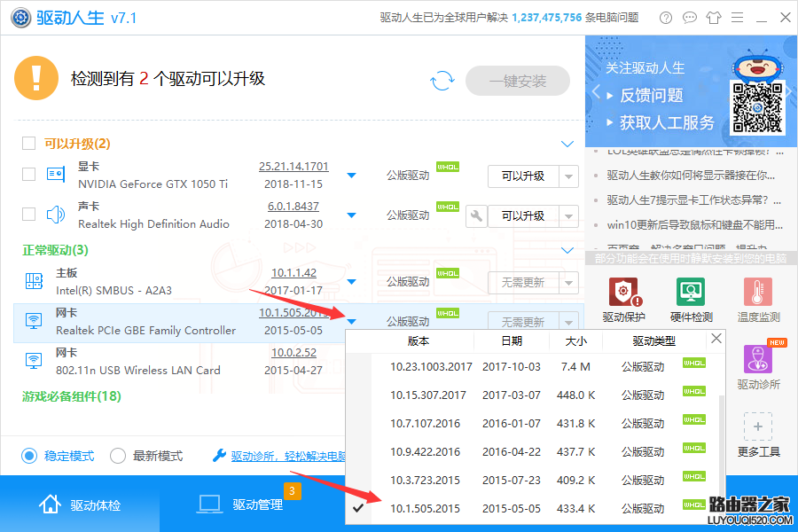Close the driver version list popup
This screenshot has width=798, height=532.
[x=716, y=339]
